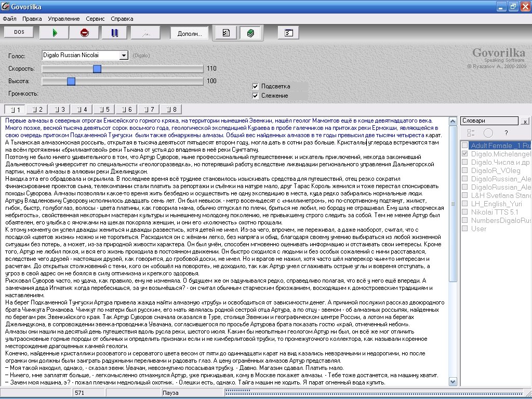Viewport: 532px width, 399px height.
Task: Click the Дополн... button
Action: click(190, 33)
